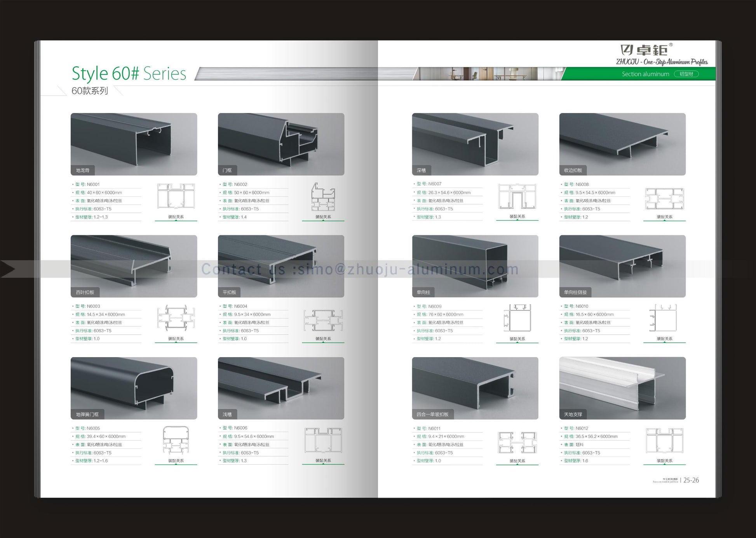Click the Style 60# Series heading
Viewport: 756px width, 538px height.
(129, 73)
